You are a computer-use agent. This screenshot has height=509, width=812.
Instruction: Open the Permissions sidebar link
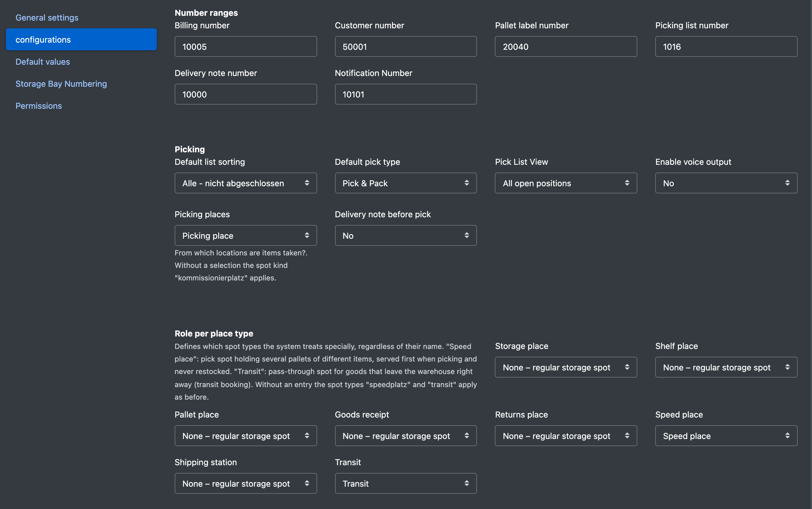(x=39, y=106)
